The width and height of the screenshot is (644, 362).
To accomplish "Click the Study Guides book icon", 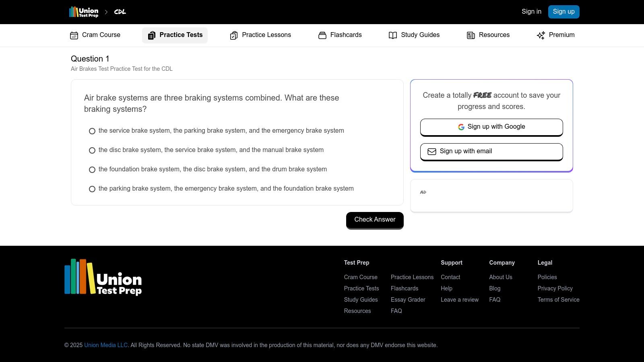I will pyautogui.click(x=393, y=35).
